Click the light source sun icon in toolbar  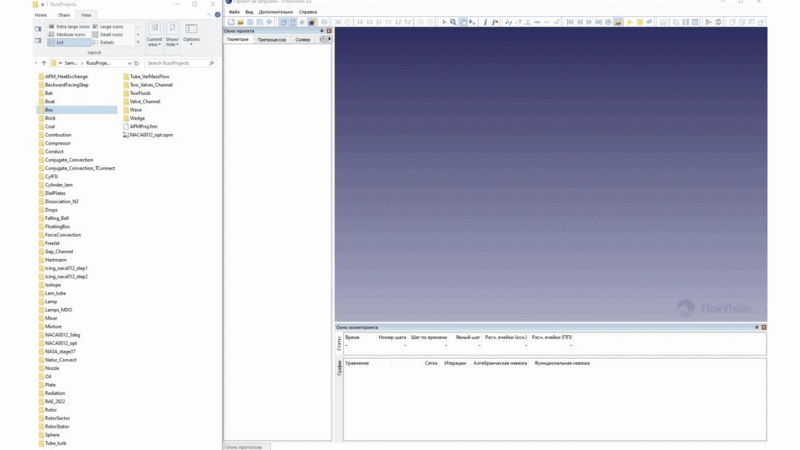(302, 22)
